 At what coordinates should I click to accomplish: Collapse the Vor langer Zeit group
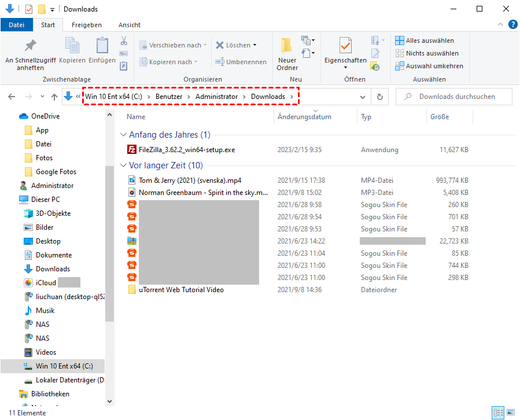(x=123, y=165)
